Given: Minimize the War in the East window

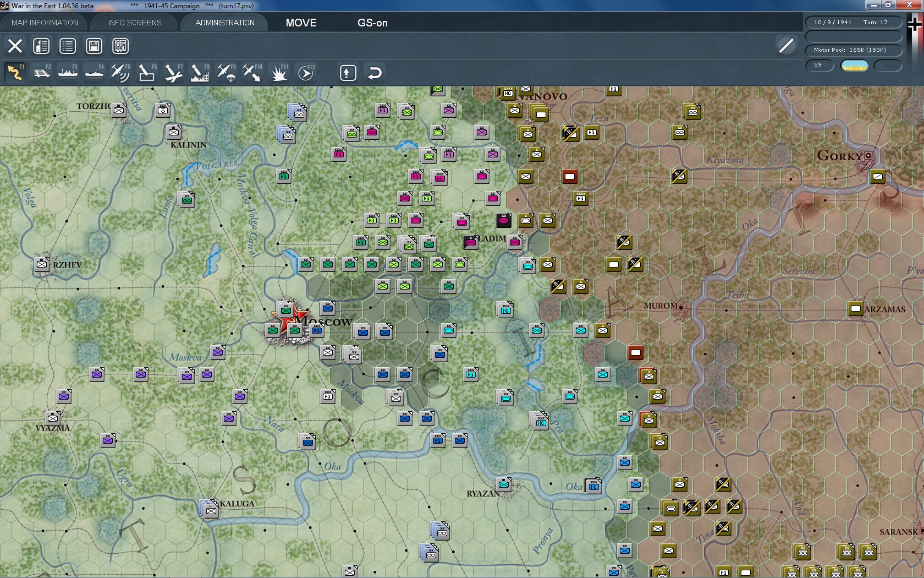Looking at the screenshot, I should [x=873, y=5].
